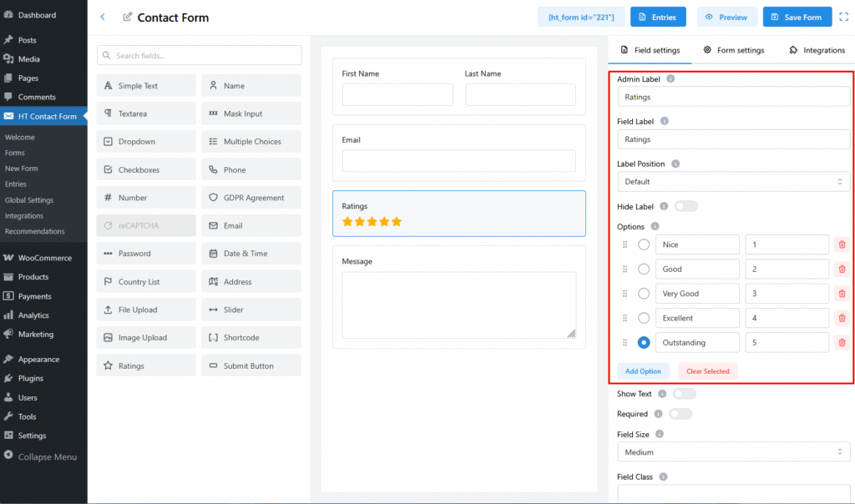The height and width of the screenshot is (504, 855).
Task: Select the Excellent option radio button
Action: click(644, 318)
